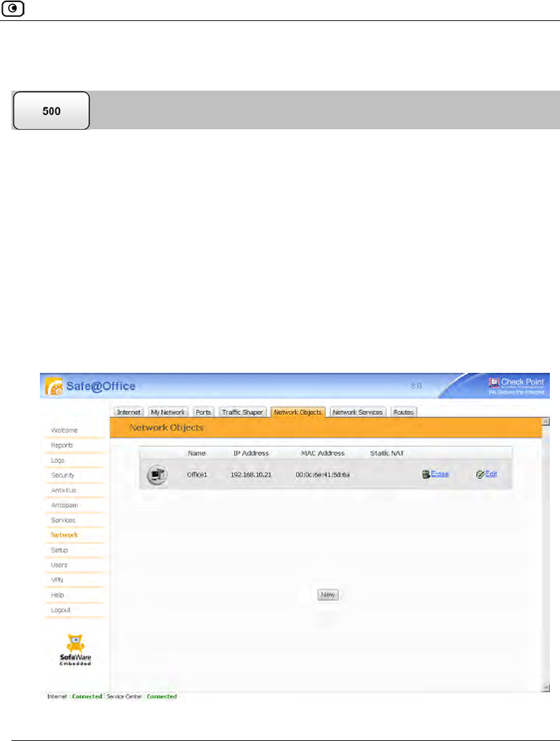Open Logs in the sidebar
The height and width of the screenshot is (741, 560).
[57, 460]
